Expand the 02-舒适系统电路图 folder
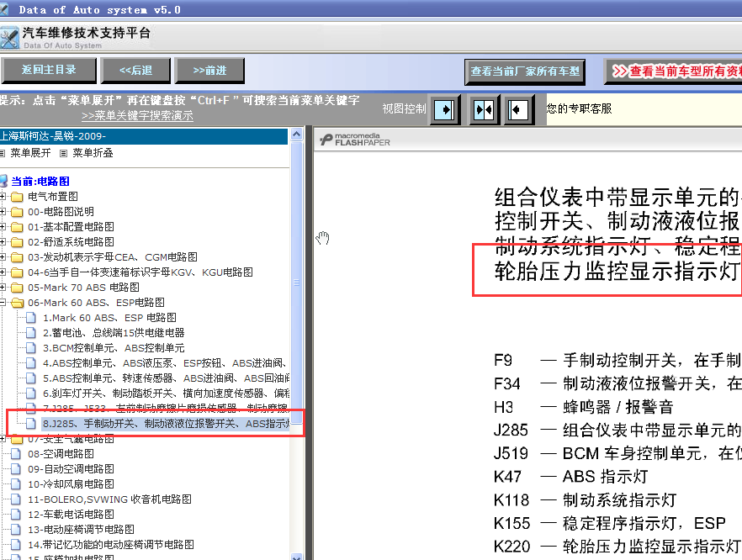 pyautogui.click(x=3, y=241)
